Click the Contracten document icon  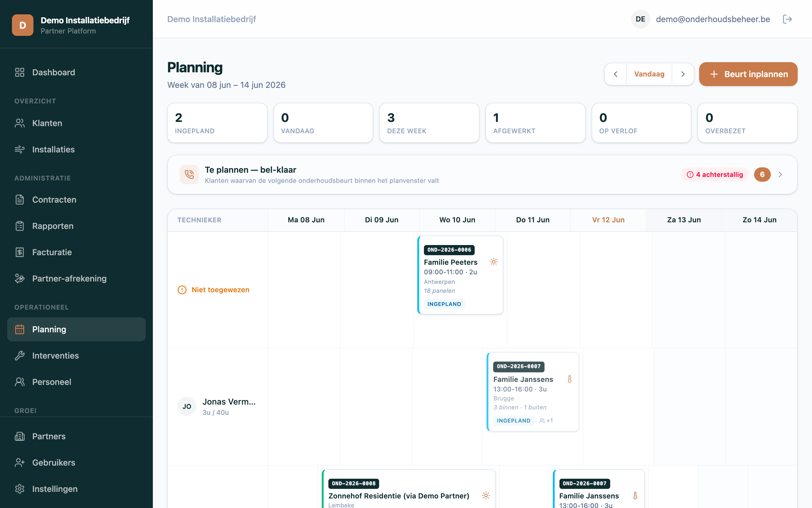click(x=20, y=200)
